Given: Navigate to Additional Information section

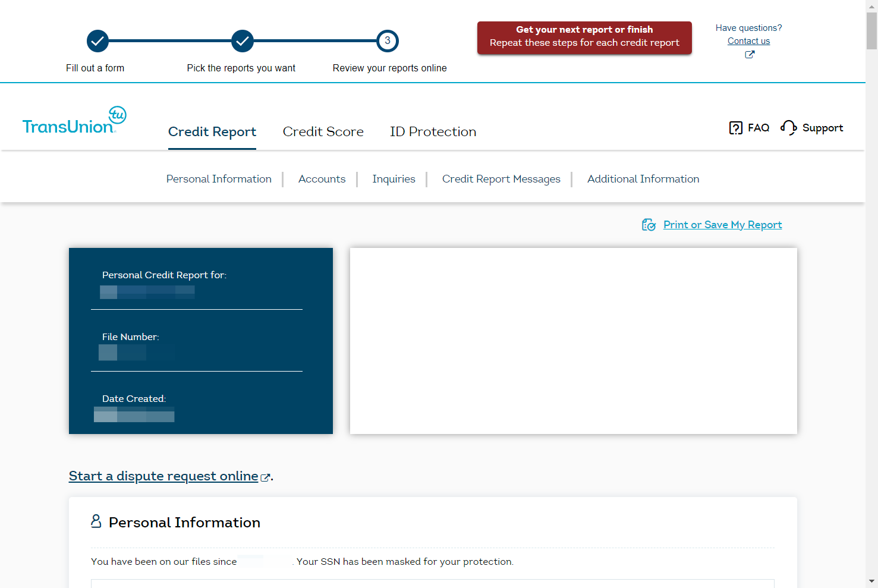Looking at the screenshot, I should pyautogui.click(x=643, y=179).
